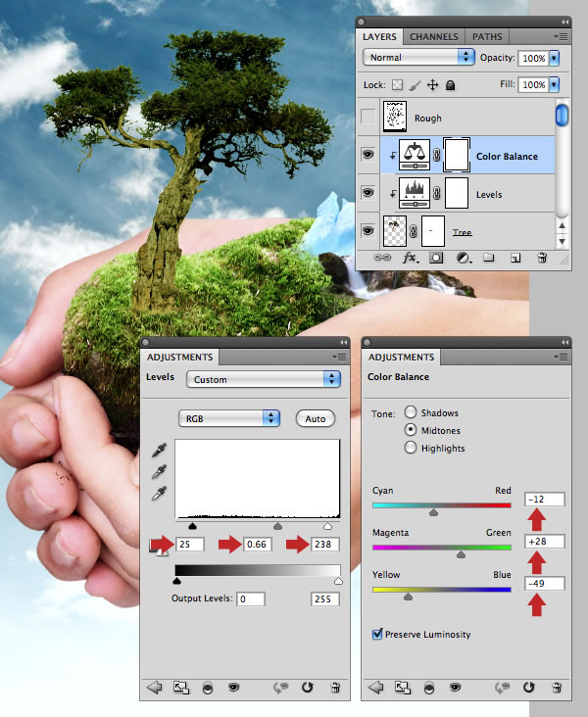The height and width of the screenshot is (717, 588).
Task: Lock image pixels brush icon
Action: [x=415, y=85]
